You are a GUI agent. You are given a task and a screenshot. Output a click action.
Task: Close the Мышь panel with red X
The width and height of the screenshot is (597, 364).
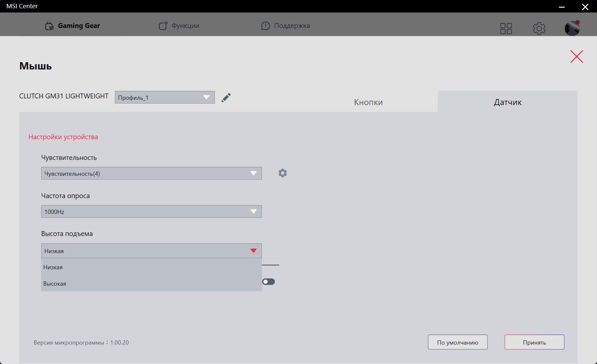point(576,57)
